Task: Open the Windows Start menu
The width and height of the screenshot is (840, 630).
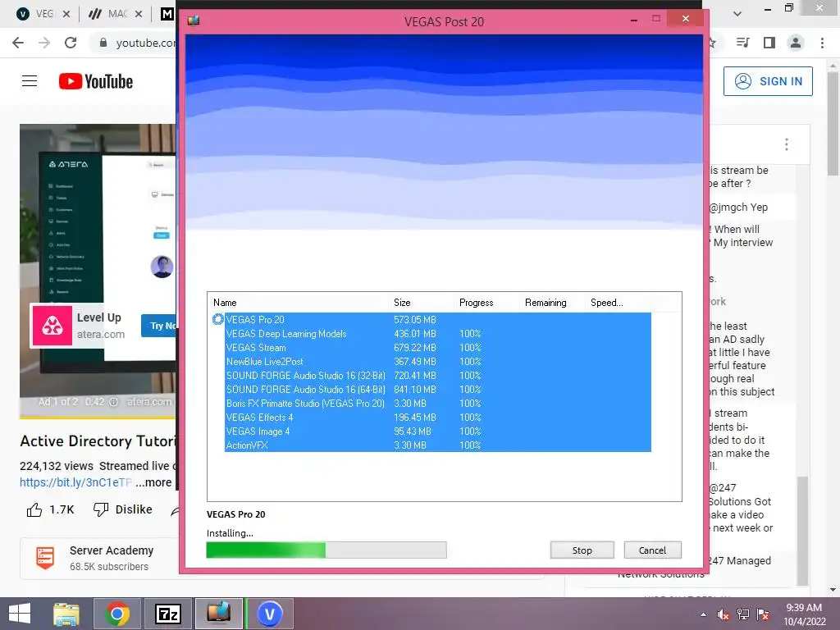Action: (x=20, y=614)
